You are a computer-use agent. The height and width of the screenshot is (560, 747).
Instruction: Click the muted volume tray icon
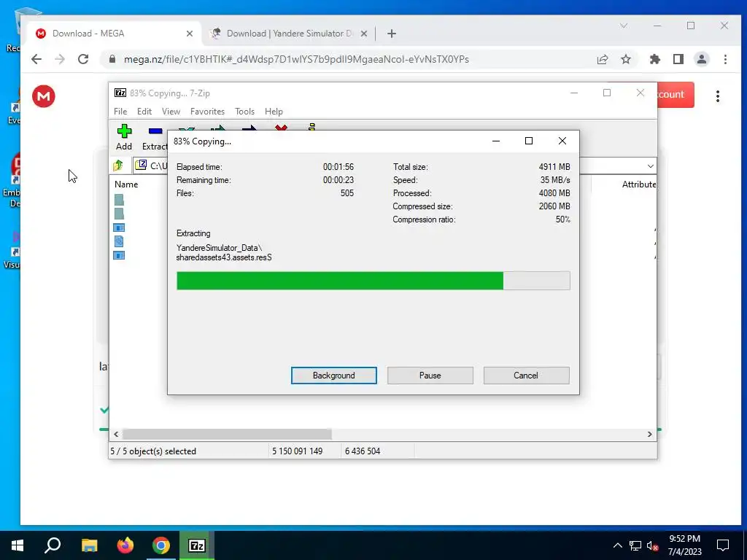coord(653,545)
